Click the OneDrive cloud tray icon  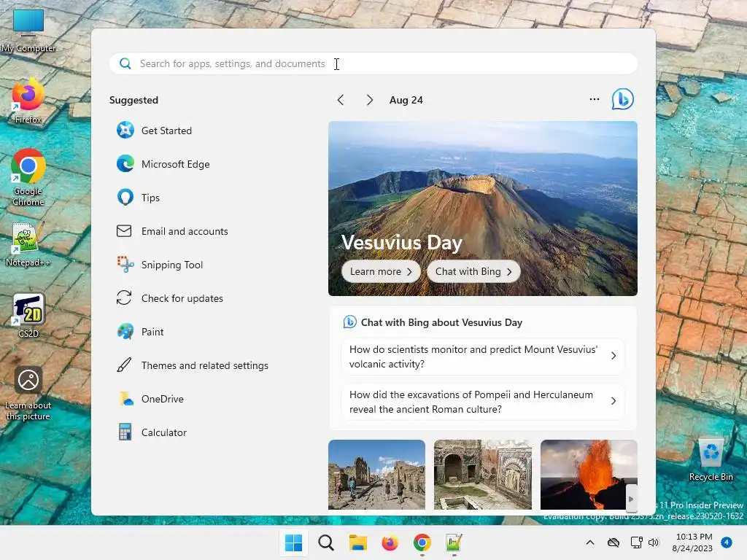click(x=614, y=542)
